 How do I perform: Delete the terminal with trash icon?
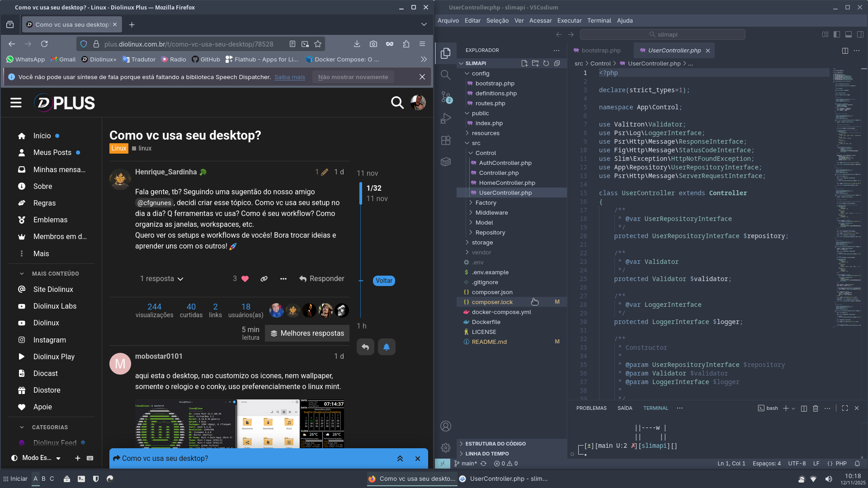[x=816, y=408]
